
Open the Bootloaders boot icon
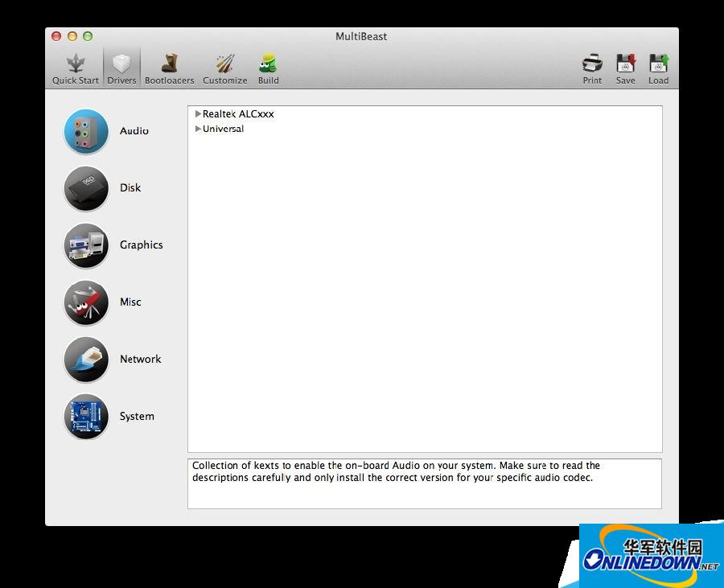pyautogui.click(x=169, y=64)
